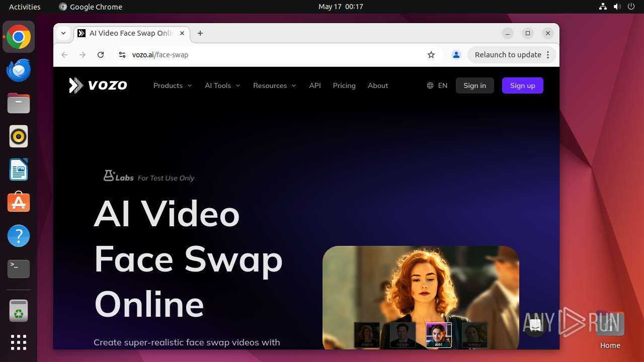
Task: Go to the Pricing page
Action: point(344,85)
